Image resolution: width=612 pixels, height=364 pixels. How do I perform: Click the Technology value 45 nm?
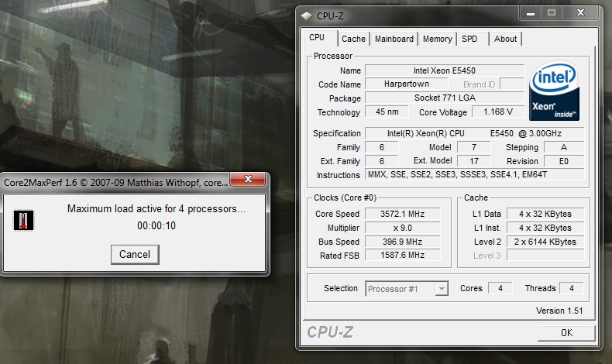click(x=387, y=112)
